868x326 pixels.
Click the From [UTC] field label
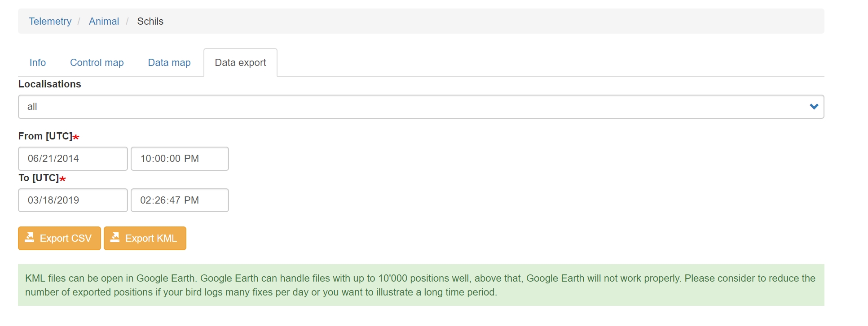[45, 136]
